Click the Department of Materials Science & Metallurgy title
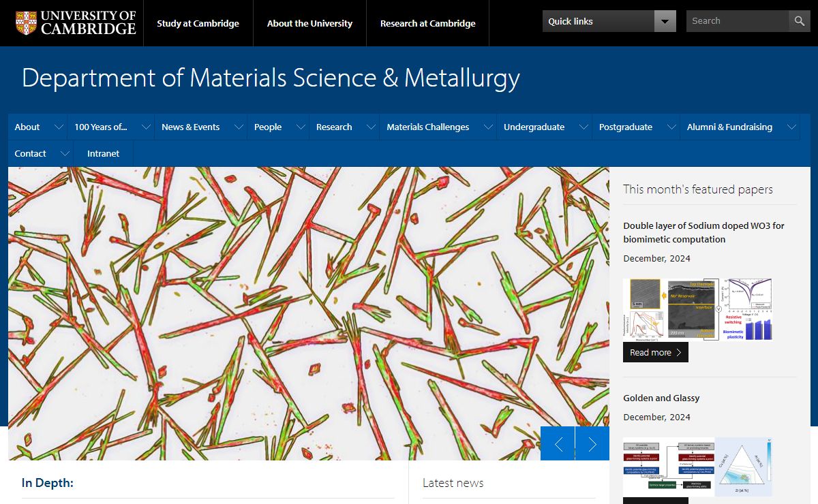 (x=271, y=78)
